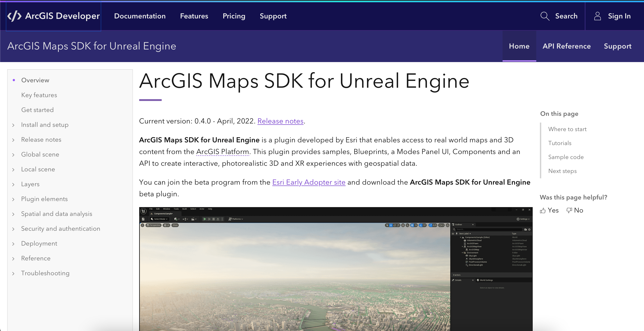
Task: Jump to Sample code section
Action: 566,157
